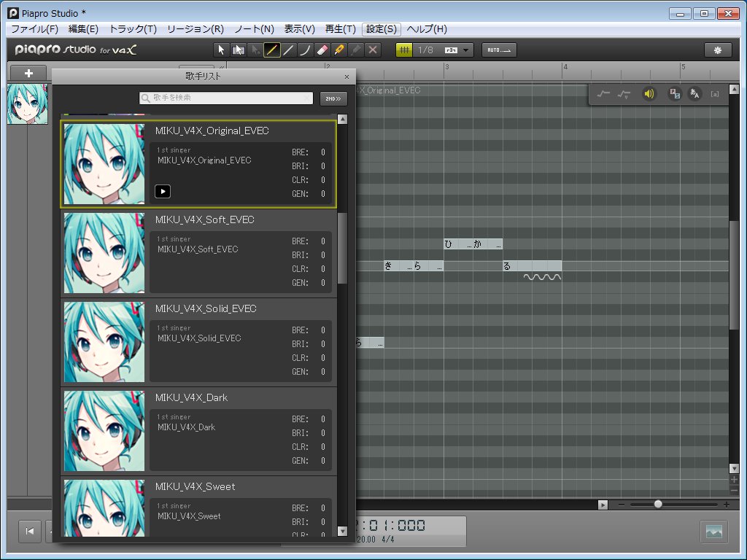Click the phoneme language あA icon

[694, 93]
